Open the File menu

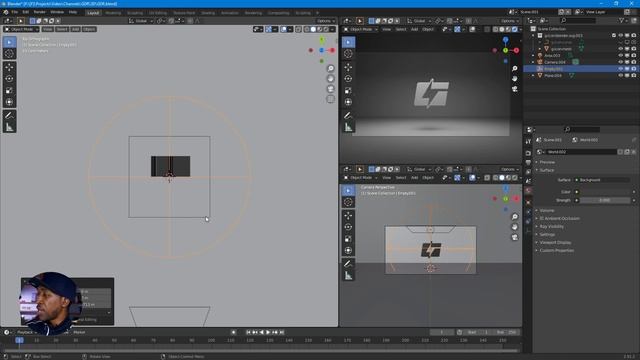coord(15,12)
